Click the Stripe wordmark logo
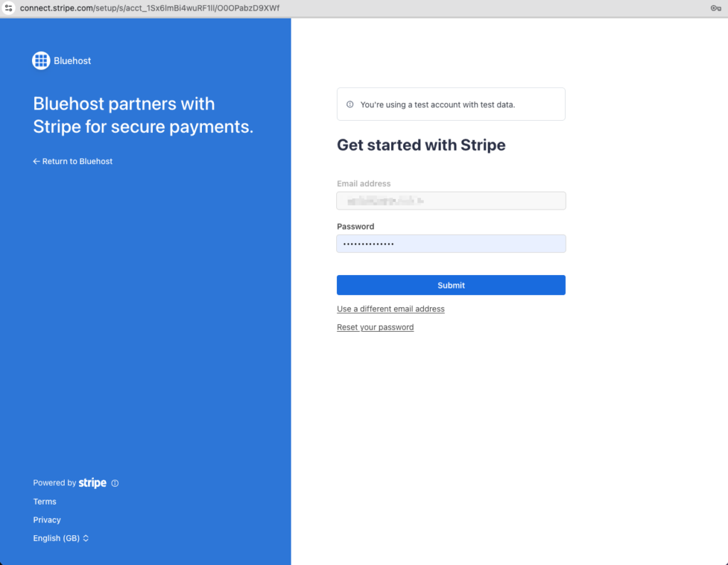Viewport: 728px width, 565px height. click(x=92, y=483)
